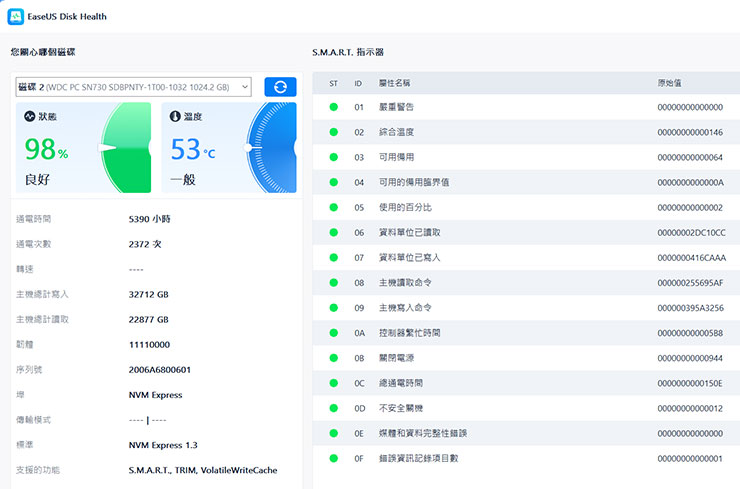This screenshot has height=489, width=740.
Task: Click the 22877 GB host reads value
Action: [148, 320]
